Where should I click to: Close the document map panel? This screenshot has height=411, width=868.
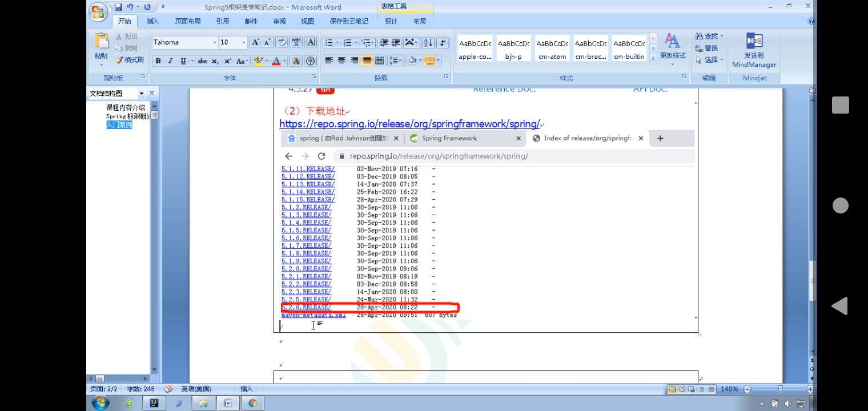[152, 93]
